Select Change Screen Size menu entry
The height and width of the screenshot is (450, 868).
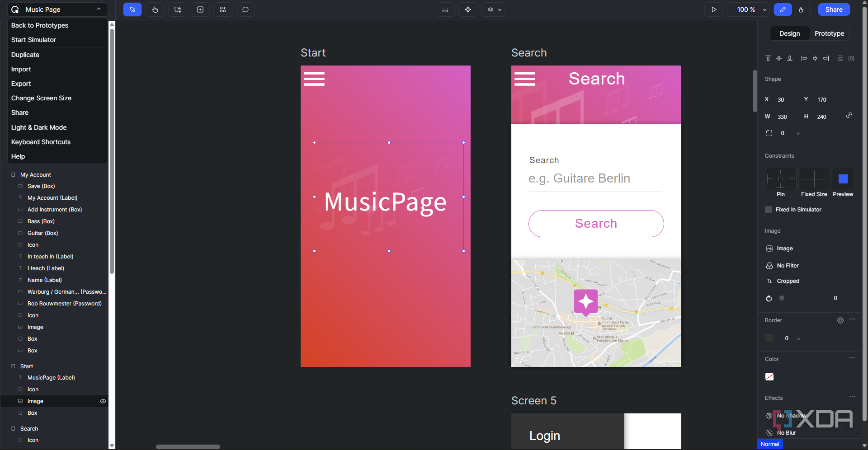pos(41,98)
